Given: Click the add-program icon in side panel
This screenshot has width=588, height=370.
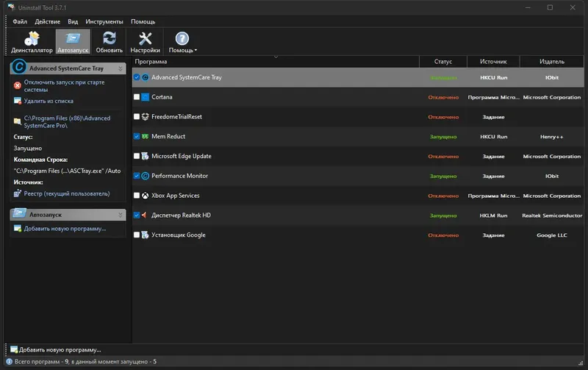Looking at the screenshot, I should pyautogui.click(x=17, y=229).
